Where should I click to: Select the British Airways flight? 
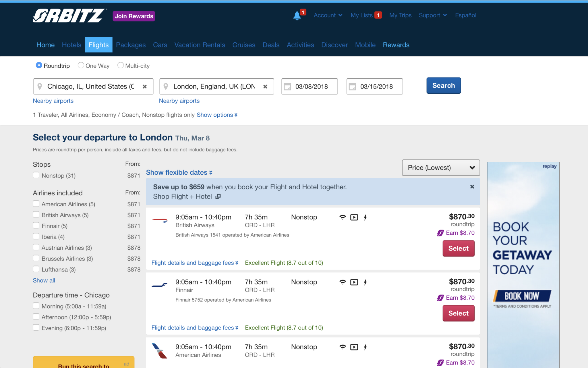click(x=459, y=248)
